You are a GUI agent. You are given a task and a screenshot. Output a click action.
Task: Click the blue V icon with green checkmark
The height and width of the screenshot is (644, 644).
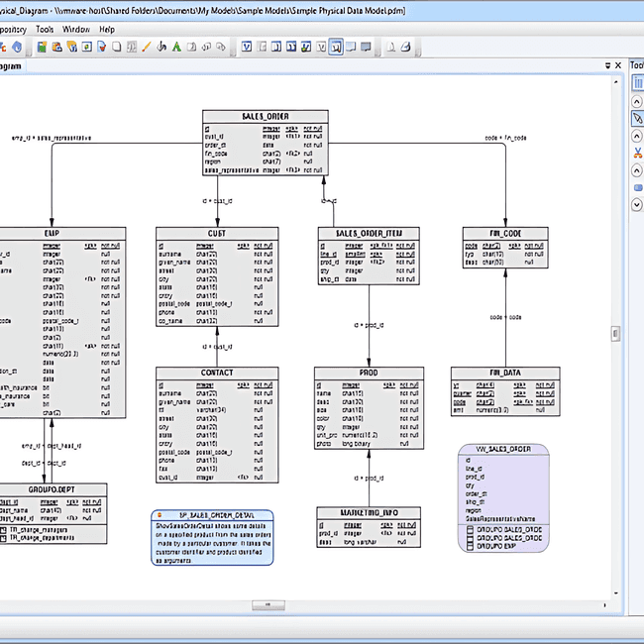(306, 47)
